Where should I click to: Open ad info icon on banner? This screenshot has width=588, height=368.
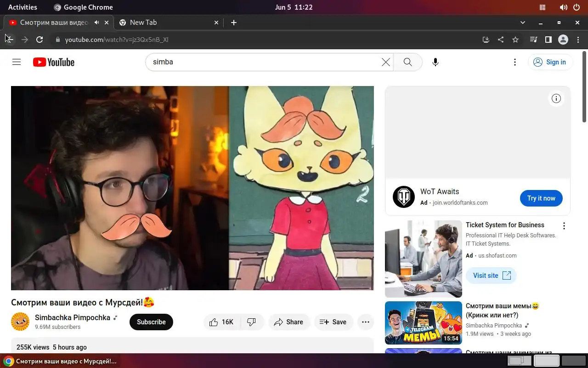tap(556, 98)
